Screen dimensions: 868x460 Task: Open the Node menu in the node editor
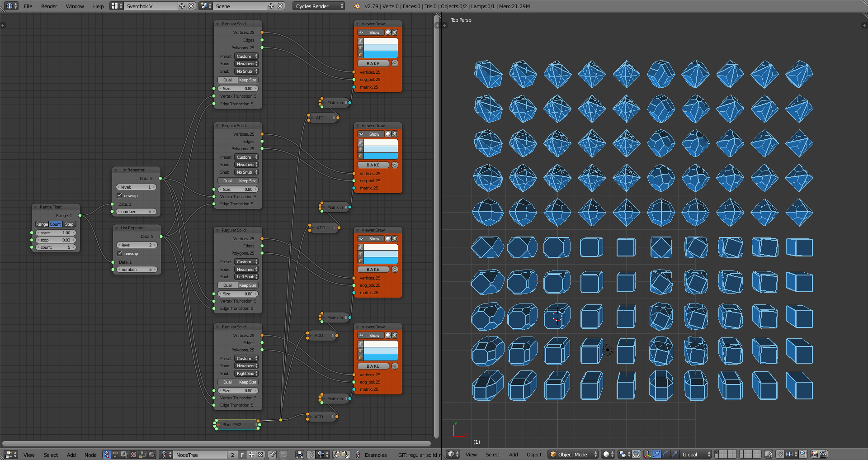90,455
